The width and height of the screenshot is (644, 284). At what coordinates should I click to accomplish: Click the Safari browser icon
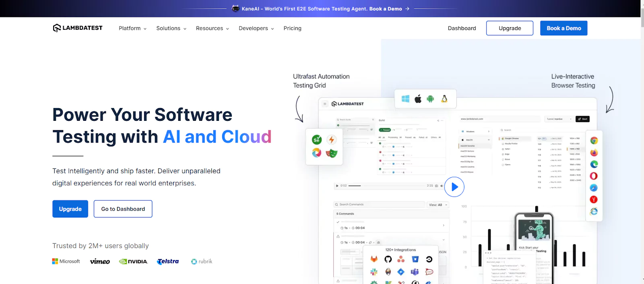594,188
